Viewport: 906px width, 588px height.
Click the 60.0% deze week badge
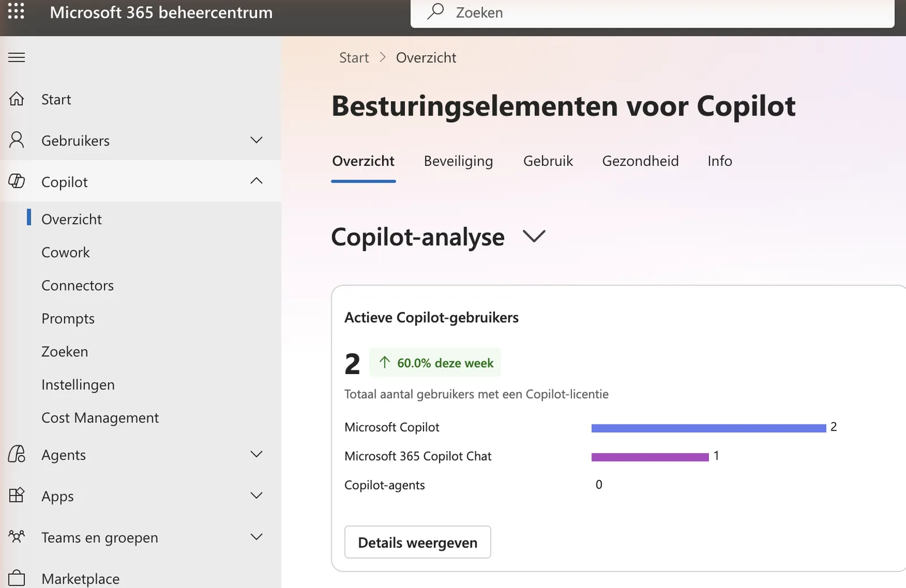click(435, 362)
